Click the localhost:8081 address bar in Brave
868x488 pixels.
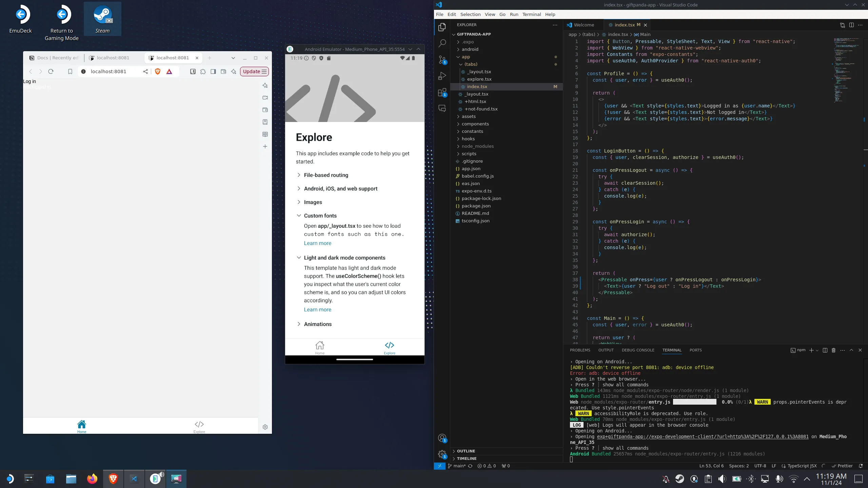[108, 71]
